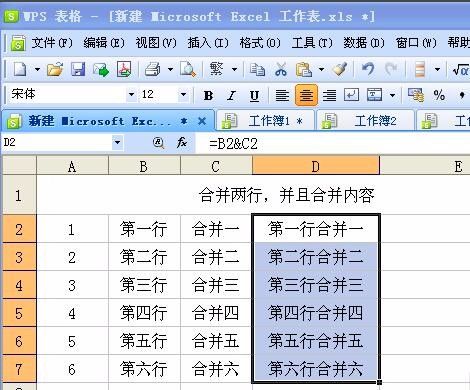Open the New document dropdown arrow
The image size is (470, 390).
pyautogui.click(x=37, y=69)
